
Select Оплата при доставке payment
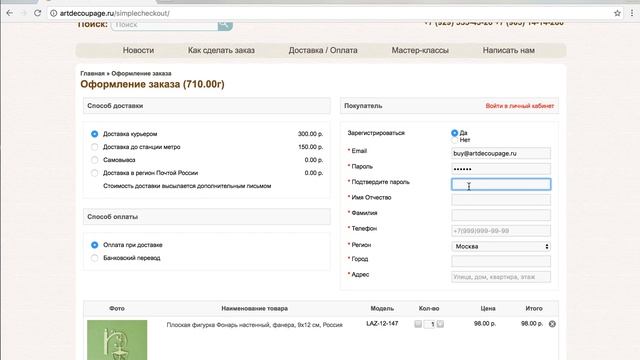tap(95, 245)
